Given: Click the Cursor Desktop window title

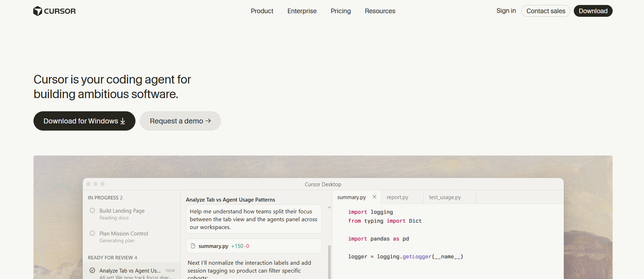Looking at the screenshot, I should pos(323,184).
